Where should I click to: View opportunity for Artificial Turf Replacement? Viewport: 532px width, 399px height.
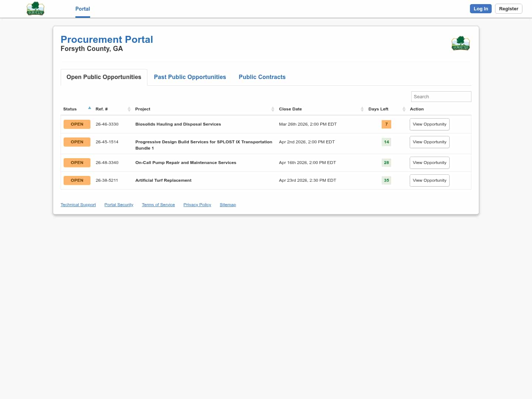coord(429,180)
